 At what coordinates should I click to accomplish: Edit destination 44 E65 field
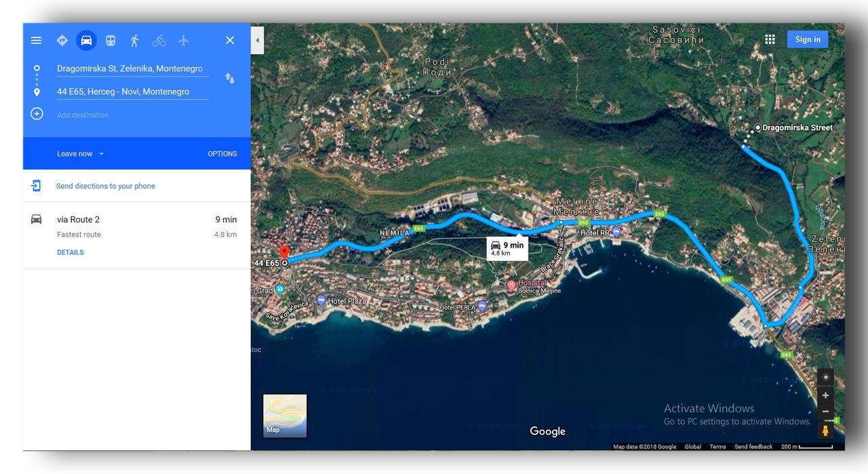point(132,92)
